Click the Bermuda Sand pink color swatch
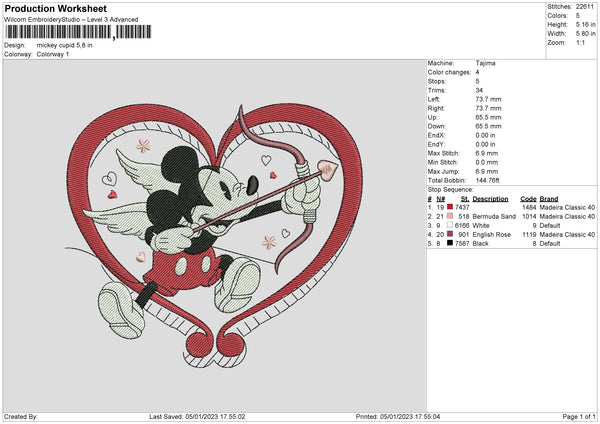This screenshot has width=600, height=424. 450,216
